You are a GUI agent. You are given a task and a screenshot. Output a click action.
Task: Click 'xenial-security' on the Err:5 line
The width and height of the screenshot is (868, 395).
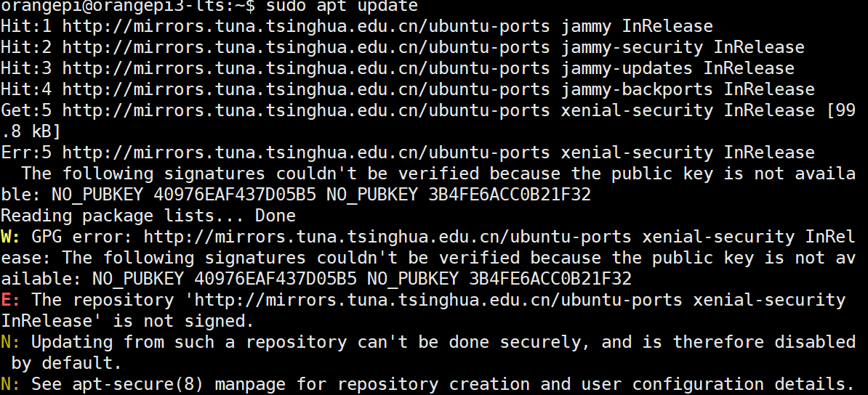[x=637, y=152]
